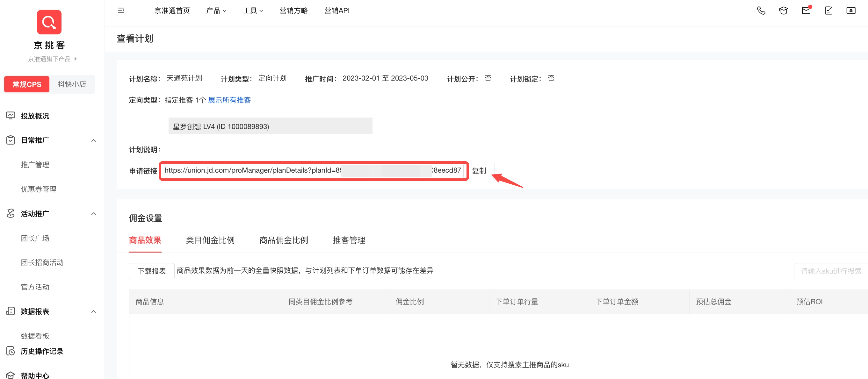Open the yuan account balance icon
Screen dimensions: 868x379
pyautogui.click(x=851, y=11)
